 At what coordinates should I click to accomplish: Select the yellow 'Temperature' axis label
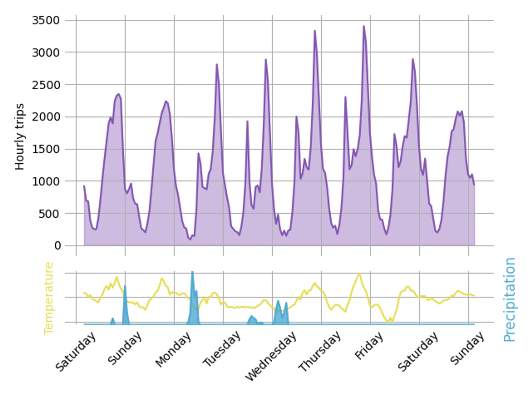point(49,298)
